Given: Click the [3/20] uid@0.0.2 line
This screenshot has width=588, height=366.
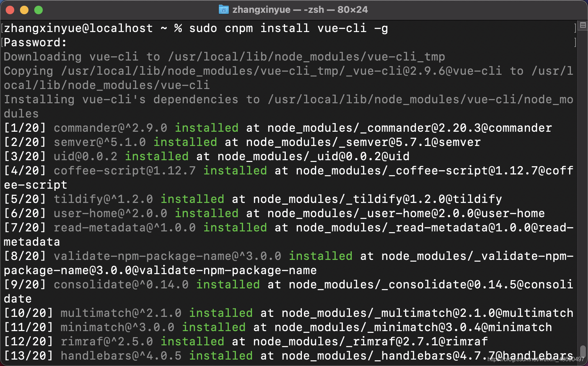Looking at the screenshot, I should click(x=207, y=156).
